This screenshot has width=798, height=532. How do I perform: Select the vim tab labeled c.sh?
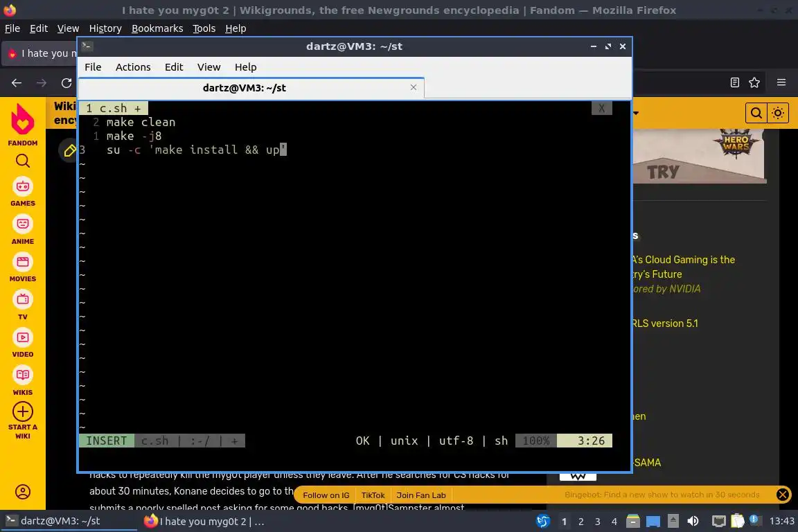point(113,108)
